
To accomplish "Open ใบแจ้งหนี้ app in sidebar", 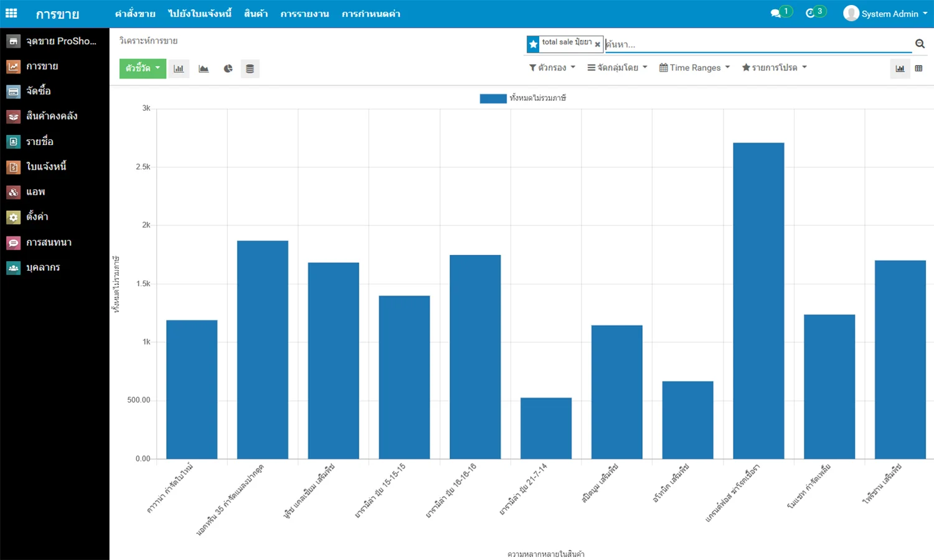I will (x=46, y=167).
